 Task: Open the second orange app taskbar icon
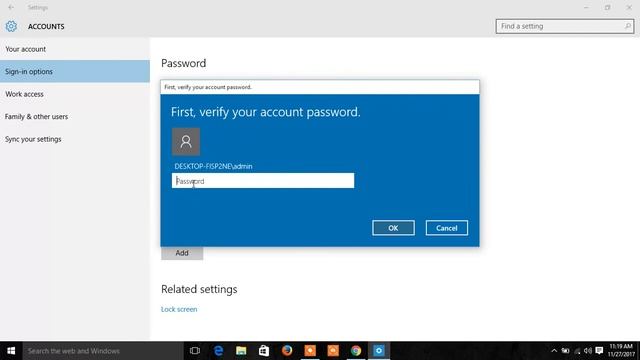(333, 351)
